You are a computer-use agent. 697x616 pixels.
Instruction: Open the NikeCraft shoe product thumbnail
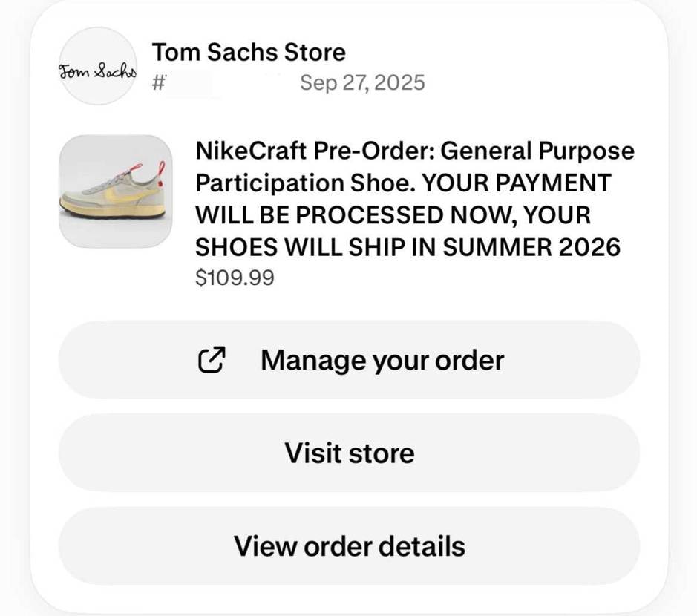coord(116,191)
